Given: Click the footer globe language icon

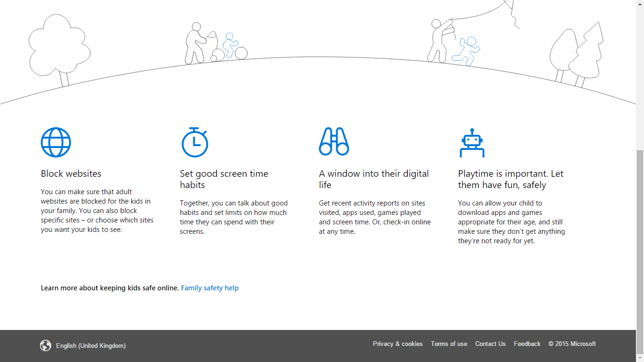Looking at the screenshot, I should click(x=45, y=346).
